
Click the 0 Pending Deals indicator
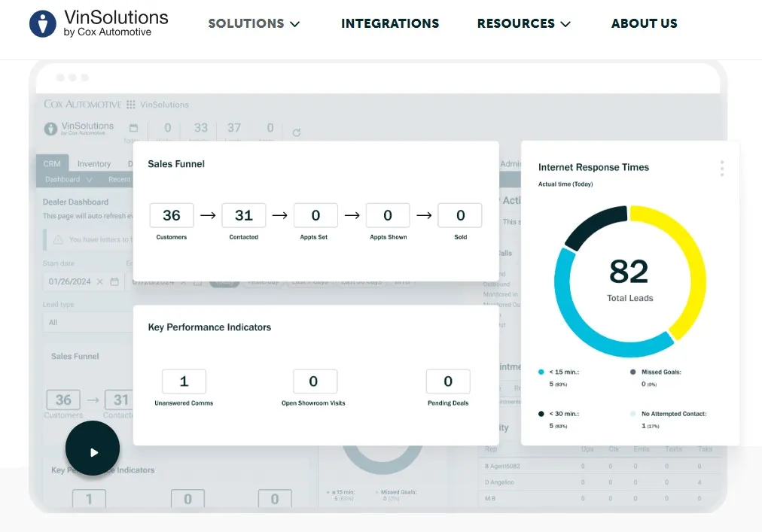click(448, 382)
